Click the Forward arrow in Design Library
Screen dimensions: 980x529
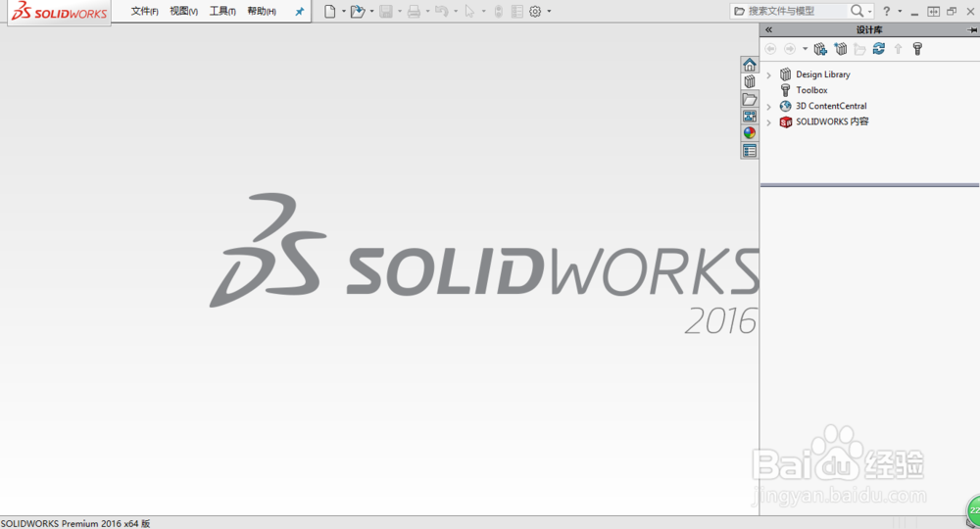click(790, 49)
